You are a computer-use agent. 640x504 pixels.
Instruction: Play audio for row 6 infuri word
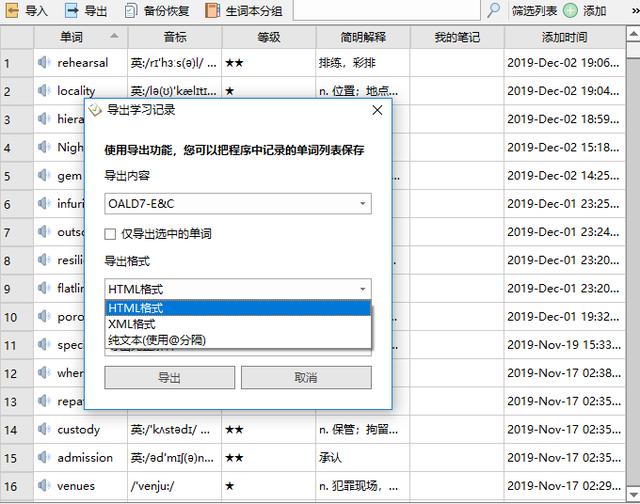43,203
